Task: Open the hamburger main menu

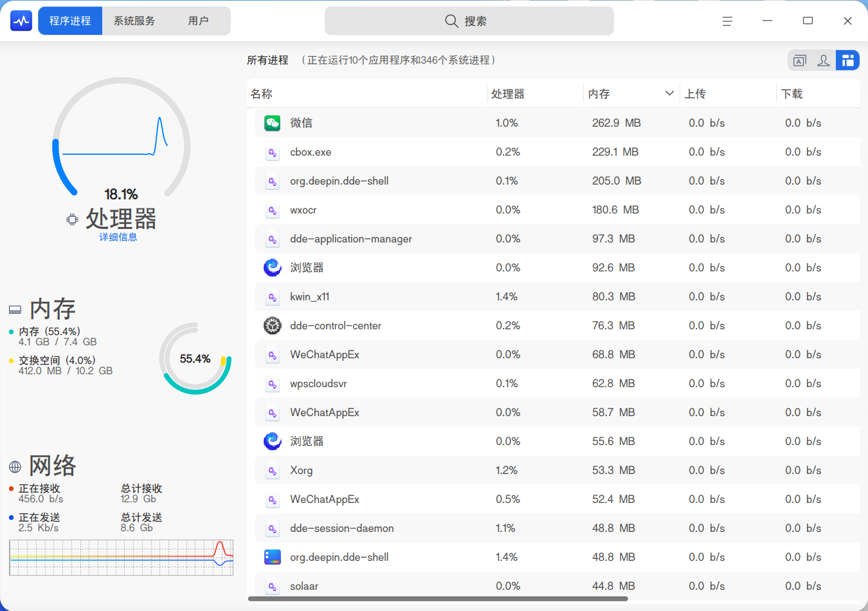Action: pyautogui.click(x=727, y=21)
